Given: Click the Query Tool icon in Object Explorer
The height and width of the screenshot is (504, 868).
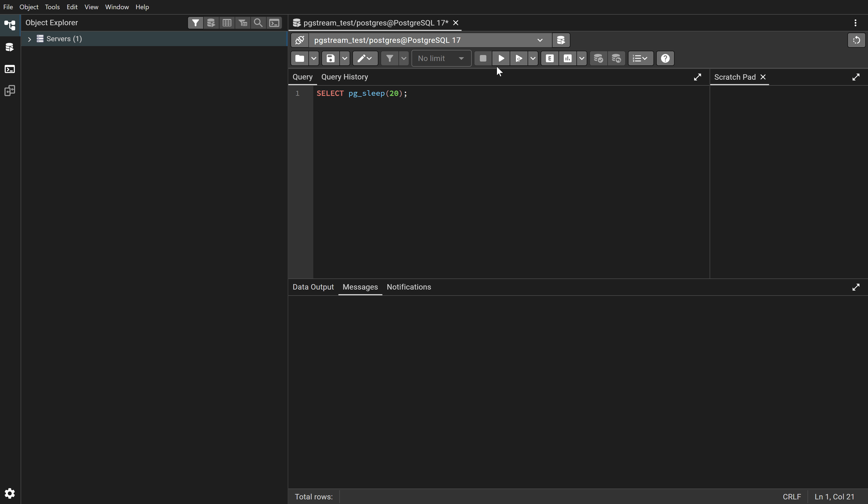Looking at the screenshot, I should coord(211,23).
